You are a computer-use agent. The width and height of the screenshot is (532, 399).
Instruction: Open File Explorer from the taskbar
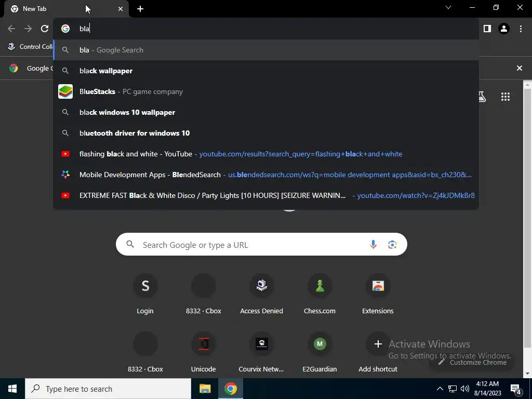point(205,389)
